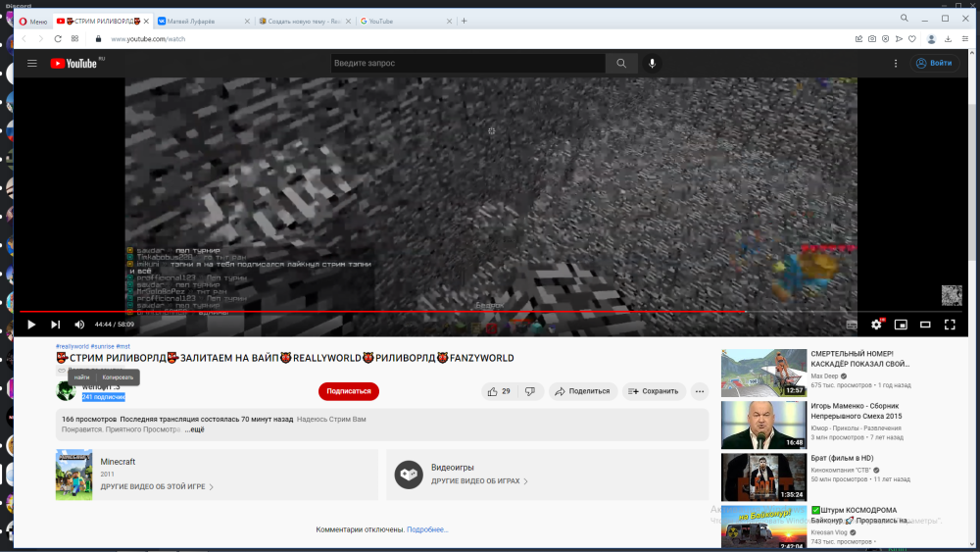Open more actions three-dot button
Viewport: 980px width, 552px height.
coord(700,391)
